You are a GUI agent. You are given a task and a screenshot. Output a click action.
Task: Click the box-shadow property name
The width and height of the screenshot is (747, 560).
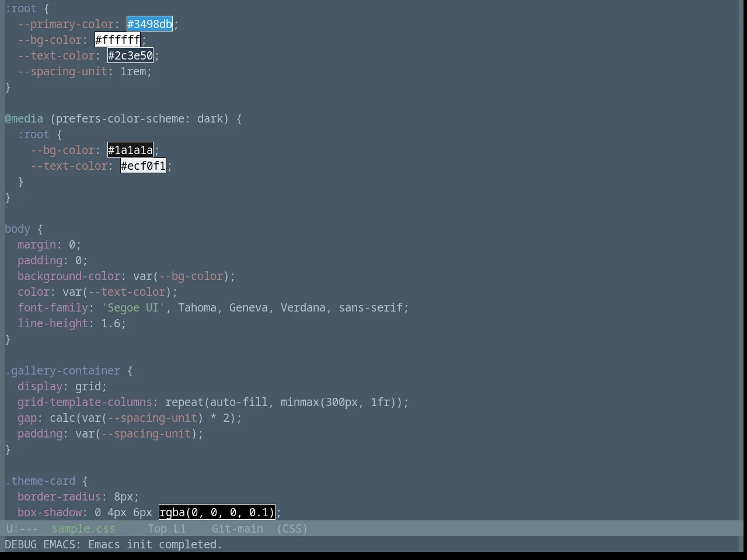coord(50,512)
